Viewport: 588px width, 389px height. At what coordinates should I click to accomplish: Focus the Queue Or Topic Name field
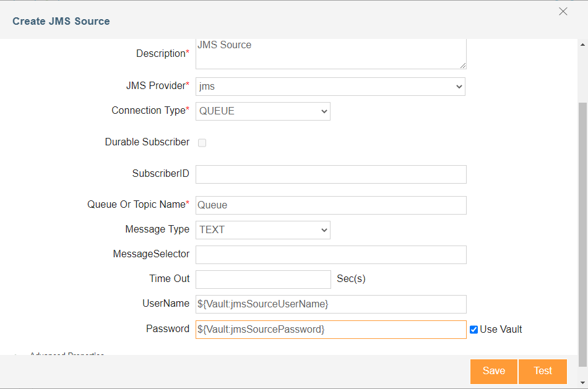point(331,205)
